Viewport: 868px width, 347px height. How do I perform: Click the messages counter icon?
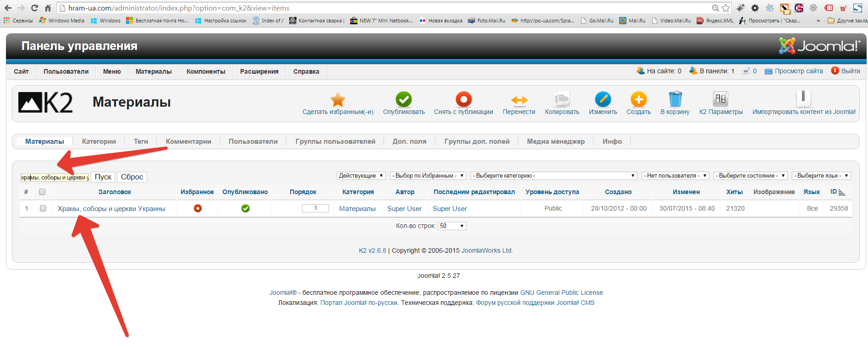coord(746,71)
